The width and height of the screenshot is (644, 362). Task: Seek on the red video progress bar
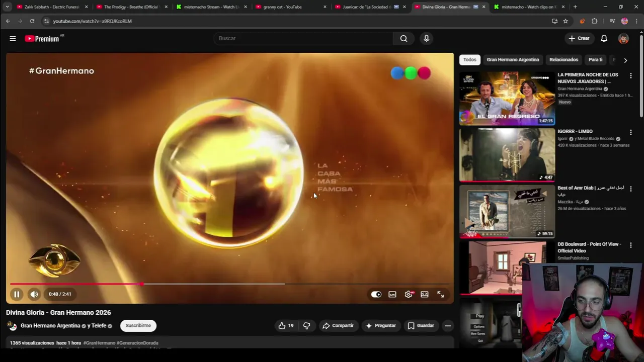(x=230, y=284)
